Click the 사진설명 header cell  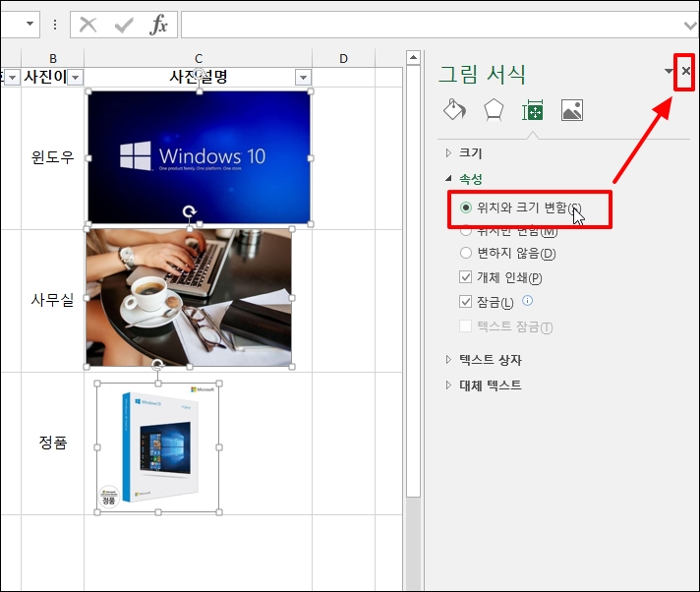pyautogui.click(x=199, y=78)
